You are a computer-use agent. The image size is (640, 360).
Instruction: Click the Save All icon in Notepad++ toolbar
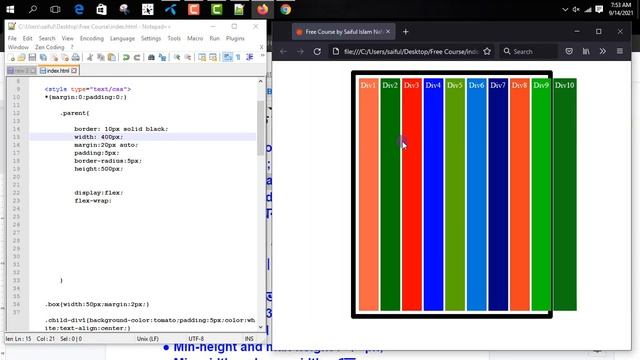click(x=43, y=58)
